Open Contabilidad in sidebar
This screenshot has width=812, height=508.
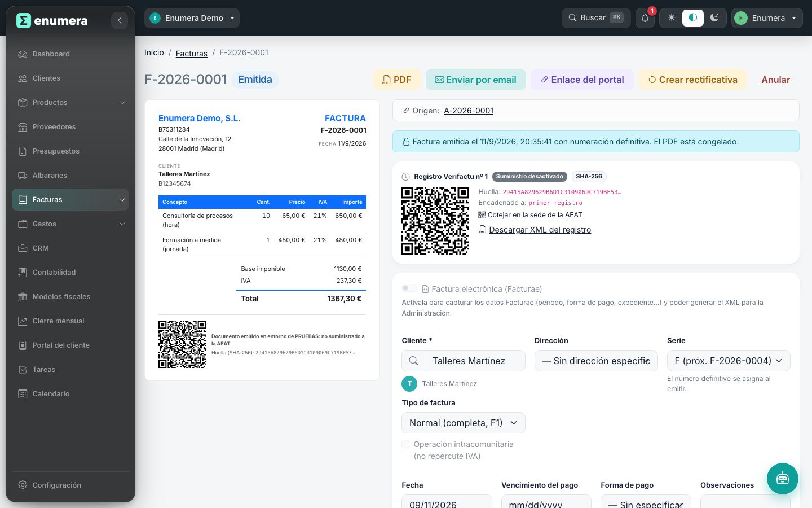click(70, 273)
